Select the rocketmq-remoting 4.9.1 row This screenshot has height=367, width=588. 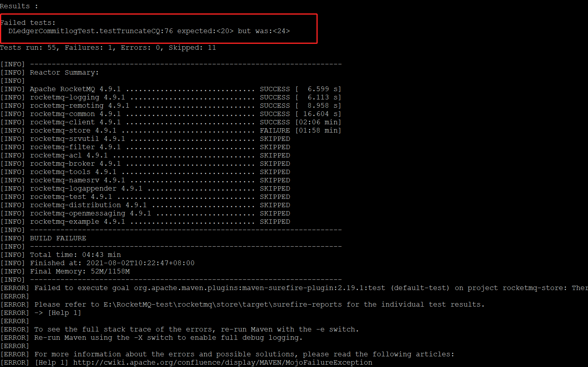coord(171,106)
